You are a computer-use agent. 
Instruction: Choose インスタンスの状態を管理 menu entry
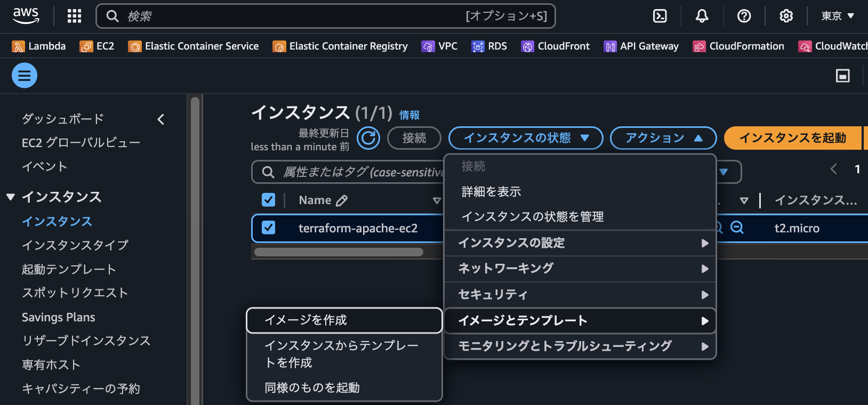(580, 217)
